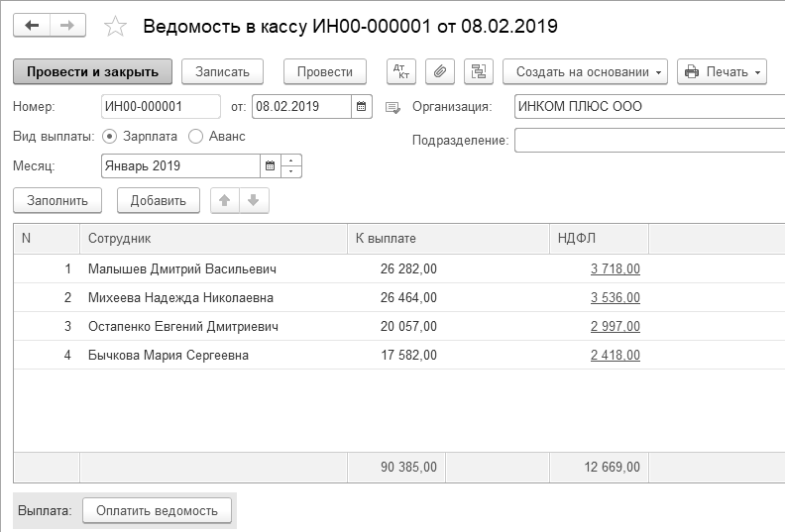Show Дт/Кт postings of the document
Screen dimensions: 785x532
tap(401, 71)
